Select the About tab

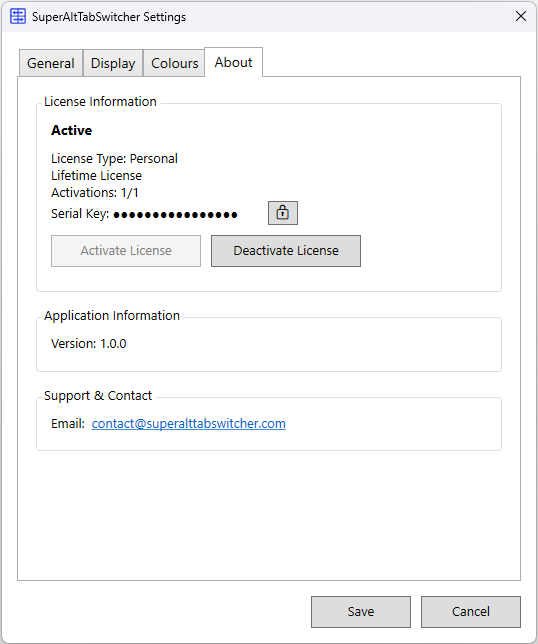233,62
